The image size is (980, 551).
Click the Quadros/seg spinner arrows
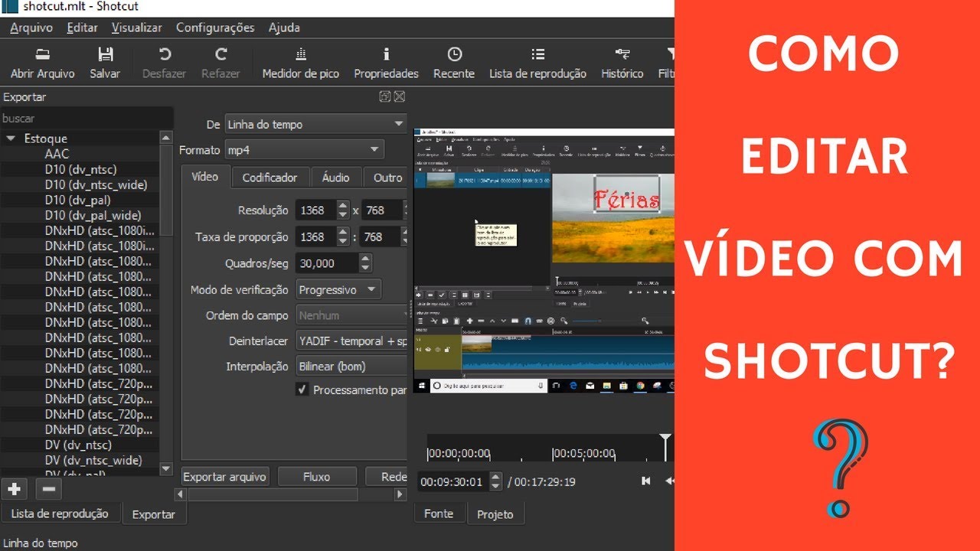pos(365,263)
